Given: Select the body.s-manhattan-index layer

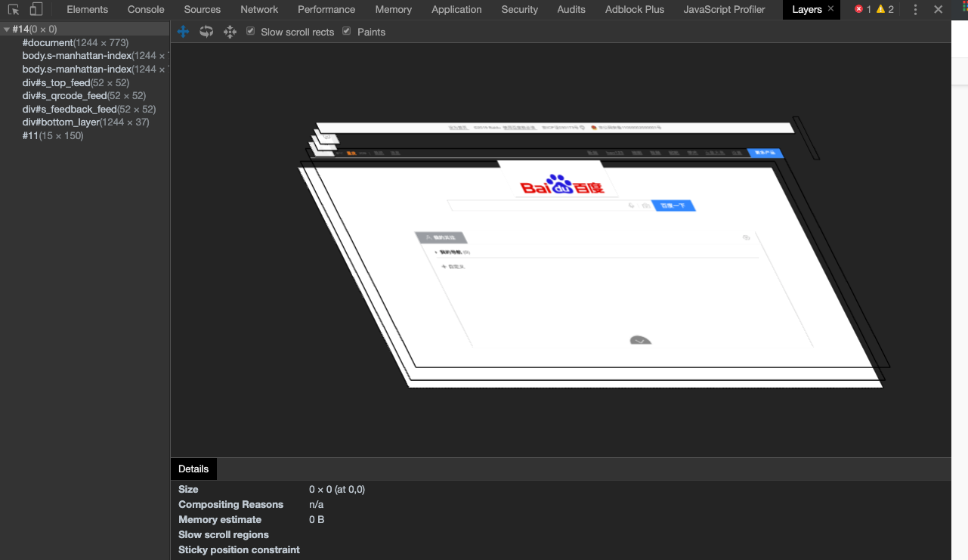Looking at the screenshot, I should tap(69, 55).
